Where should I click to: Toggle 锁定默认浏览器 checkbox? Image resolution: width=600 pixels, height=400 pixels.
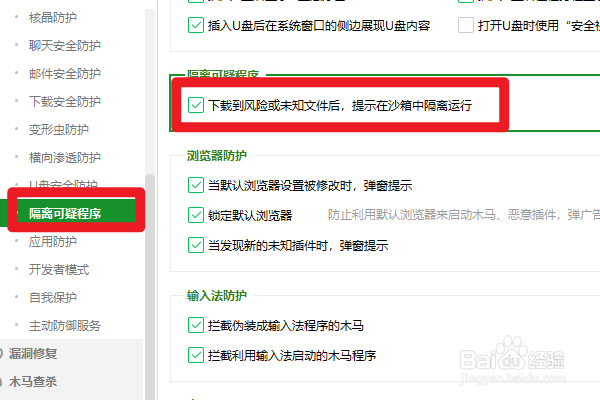click(196, 215)
